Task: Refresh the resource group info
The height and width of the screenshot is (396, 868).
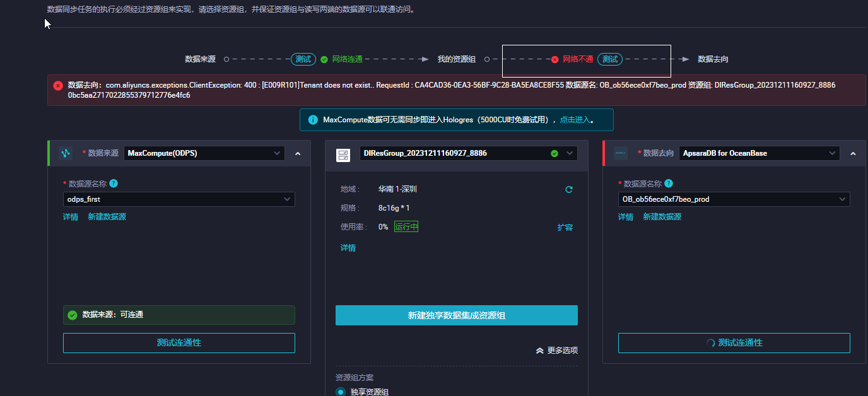Action: tap(569, 189)
